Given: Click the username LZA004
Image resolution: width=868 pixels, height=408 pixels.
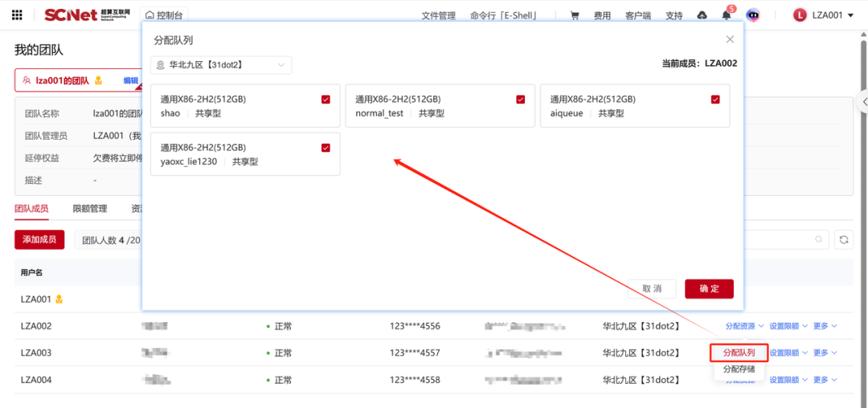Looking at the screenshot, I should click(36, 380).
